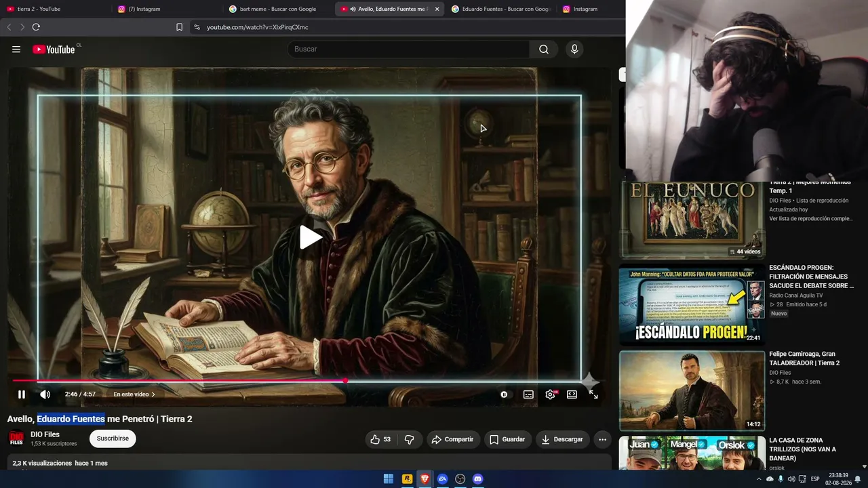This screenshot has width=868, height=488.
Task: Go to the YouTube home logo
Action: pyautogui.click(x=54, y=49)
